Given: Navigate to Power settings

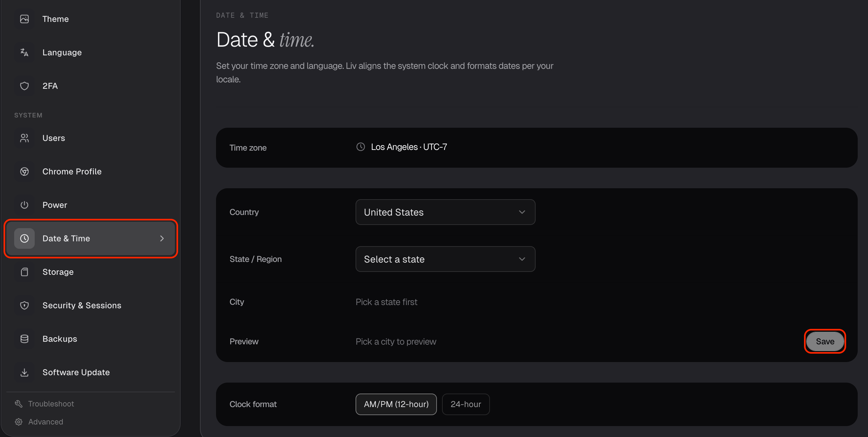Looking at the screenshot, I should point(90,205).
